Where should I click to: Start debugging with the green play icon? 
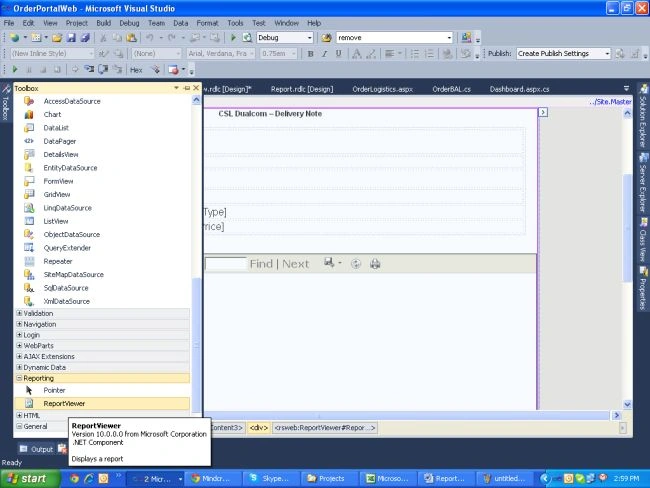pyautogui.click(x=233, y=38)
